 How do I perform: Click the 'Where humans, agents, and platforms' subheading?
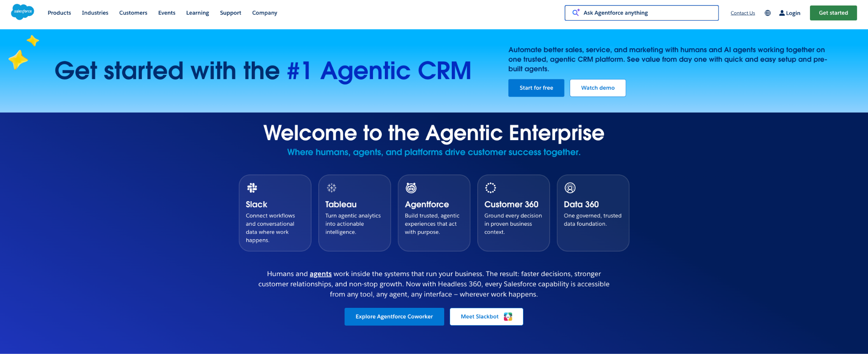(x=434, y=152)
